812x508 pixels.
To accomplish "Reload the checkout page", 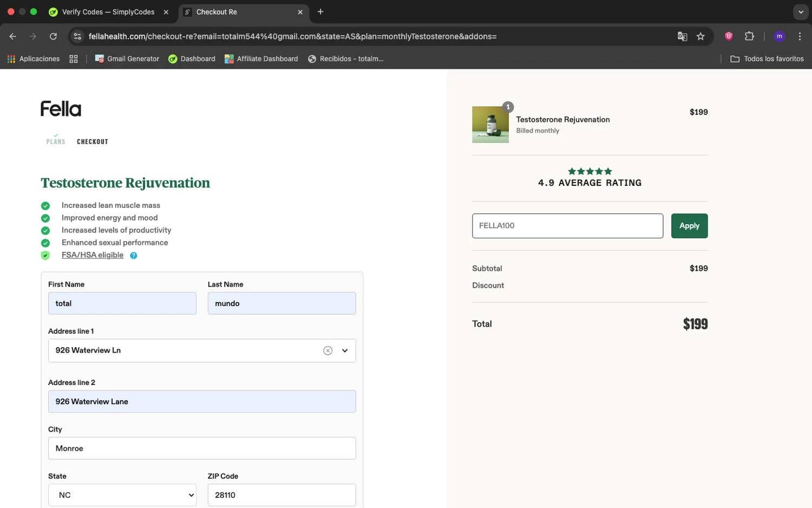I will point(53,36).
